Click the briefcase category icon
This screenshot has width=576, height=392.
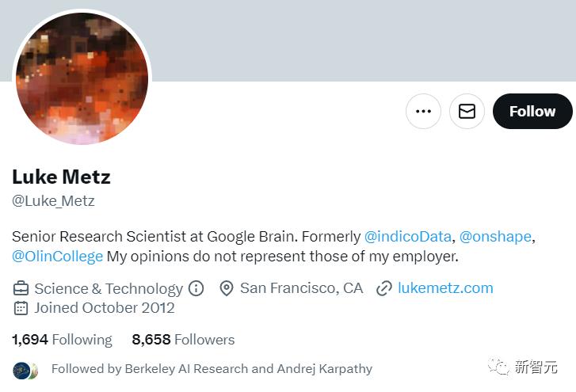(21, 288)
